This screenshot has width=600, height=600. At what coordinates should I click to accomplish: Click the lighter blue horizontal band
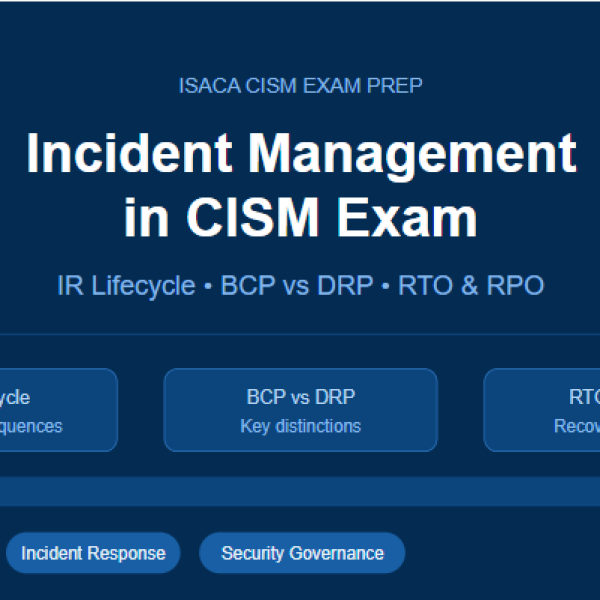(x=300, y=491)
